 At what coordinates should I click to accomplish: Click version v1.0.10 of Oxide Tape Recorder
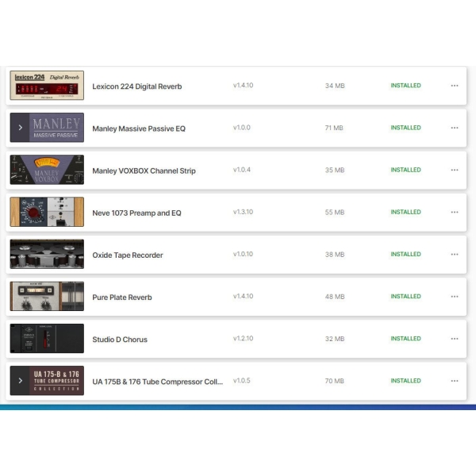coord(243,254)
